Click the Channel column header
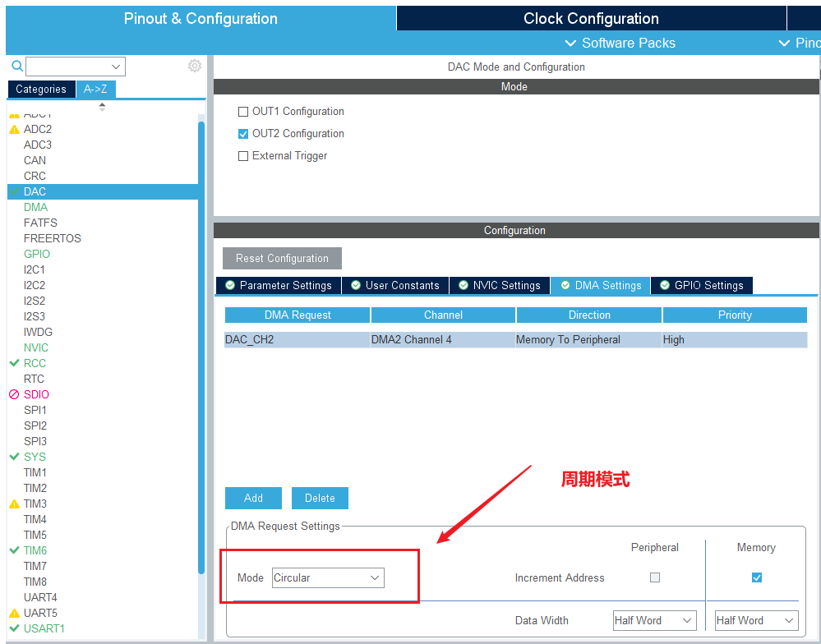The height and width of the screenshot is (644, 821). pos(443,315)
